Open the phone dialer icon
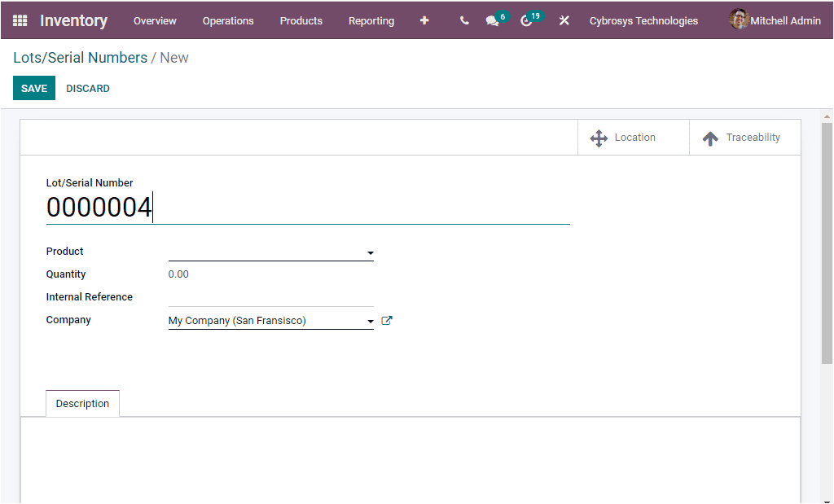Viewport: 834px width, 504px height. (463, 20)
